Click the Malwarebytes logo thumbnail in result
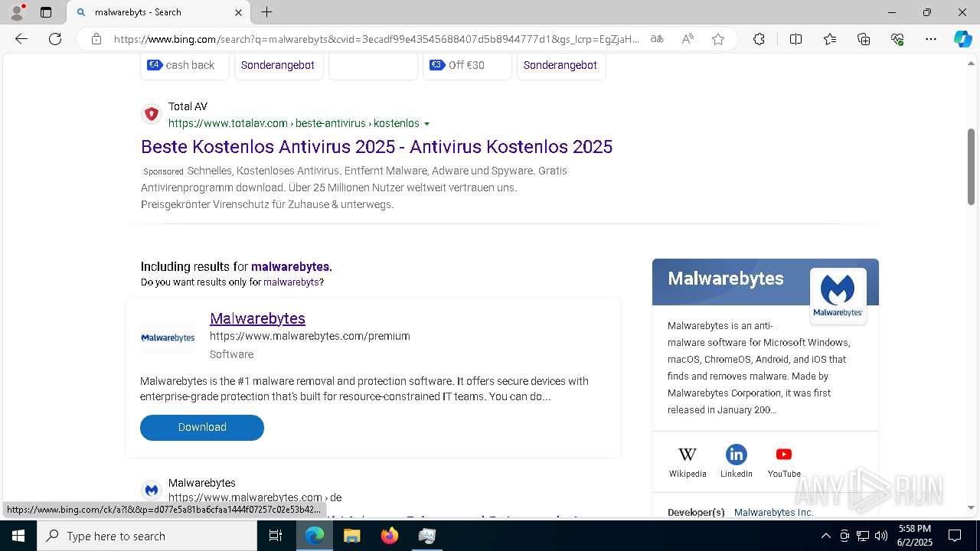Screen dimensions: 980x551 click(x=168, y=337)
